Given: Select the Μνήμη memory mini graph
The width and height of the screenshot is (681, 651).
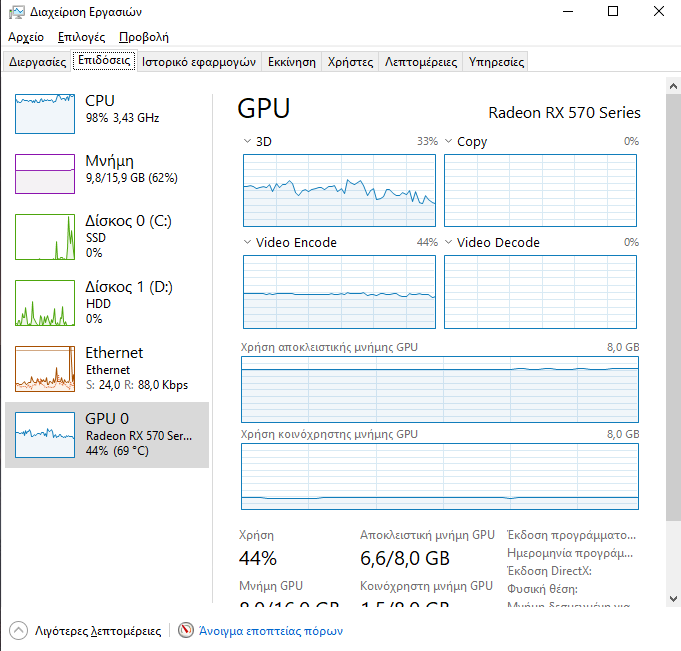Looking at the screenshot, I should (45, 174).
